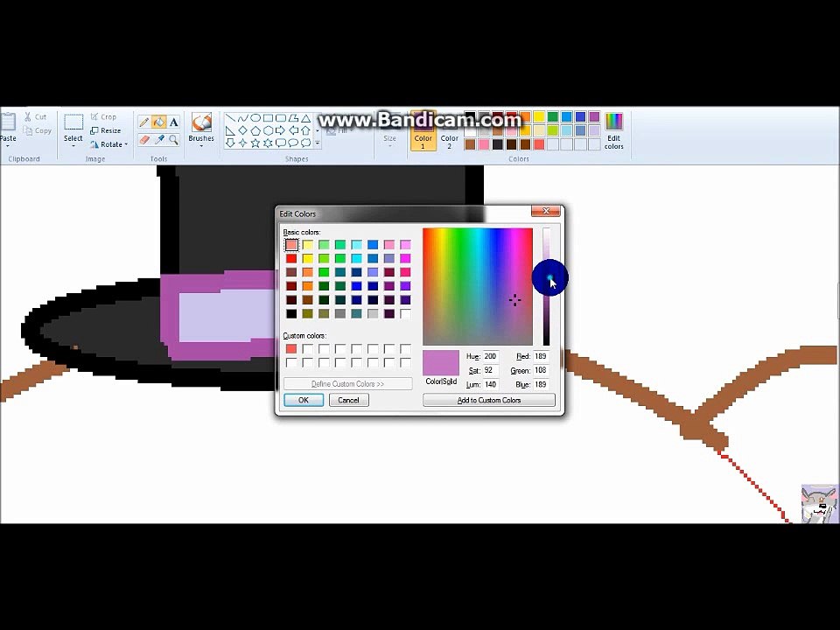Viewport: 840px width, 630px height.
Task: Click inside the Blue value field
Action: [542, 384]
